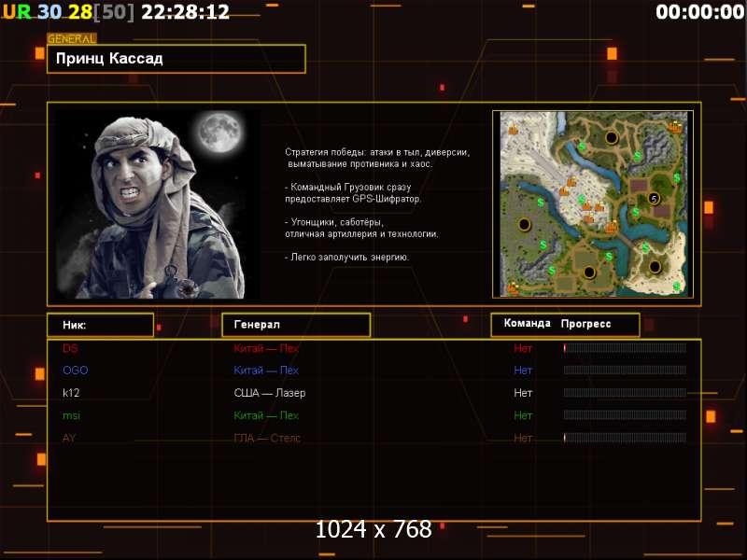Click the Нет team value for OGO
This screenshot has width=747, height=560.
pyautogui.click(x=523, y=370)
